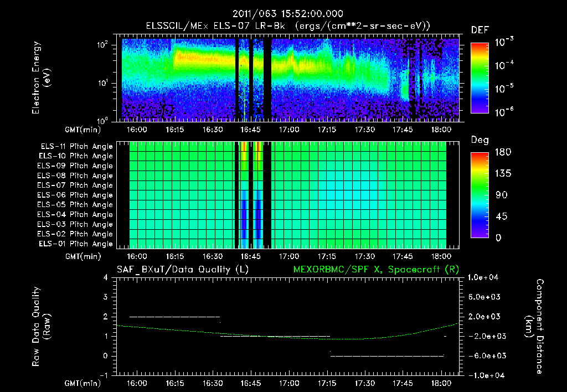Click the 10¹ electron energy tick label
The width and height of the screenshot is (567, 392).
102,83
